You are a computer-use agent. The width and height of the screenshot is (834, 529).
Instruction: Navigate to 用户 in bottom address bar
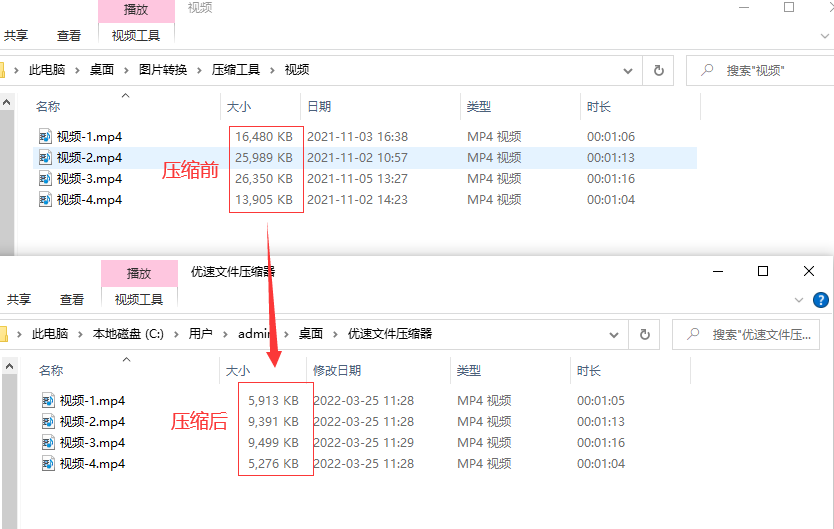(x=201, y=334)
